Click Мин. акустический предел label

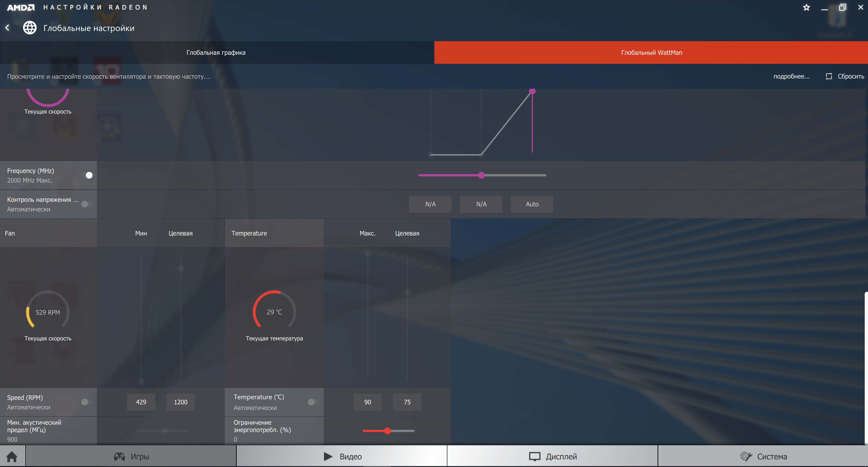pyautogui.click(x=34, y=426)
